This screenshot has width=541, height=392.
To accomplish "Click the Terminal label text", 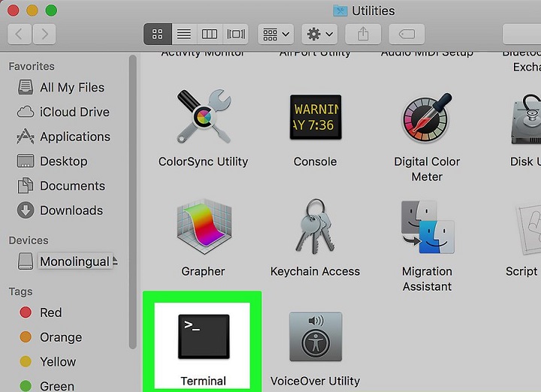I will (203, 381).
